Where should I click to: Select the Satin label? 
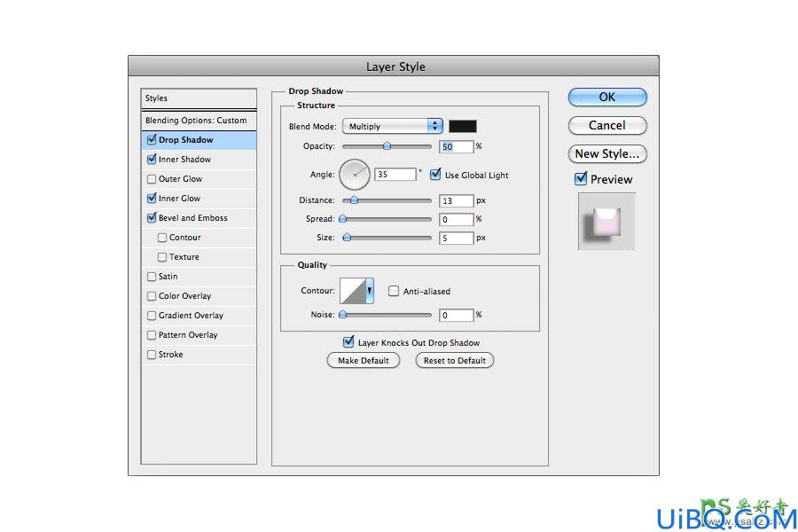[x=168, y=277]
